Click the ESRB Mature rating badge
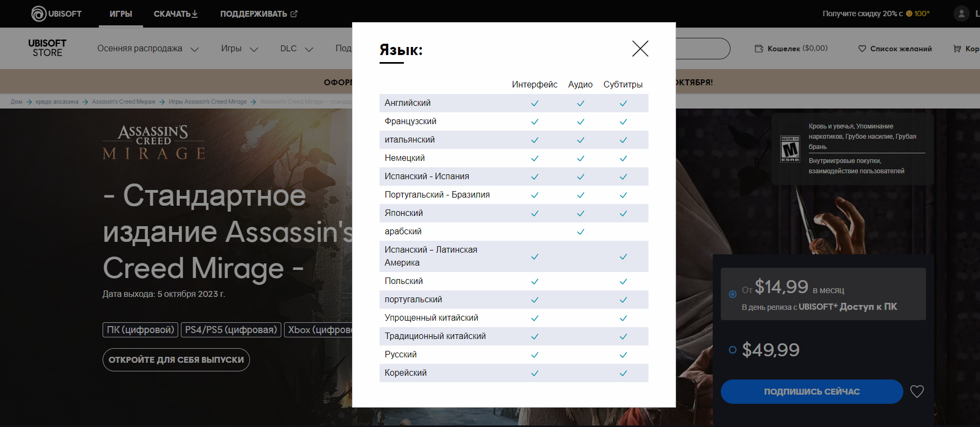Screen dimensions: 980x427 click(x=790, y=149)
